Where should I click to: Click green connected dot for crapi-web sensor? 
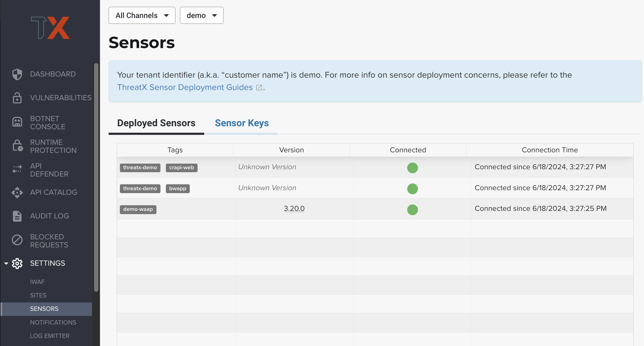pyautogui.click(x=412, y=168)
